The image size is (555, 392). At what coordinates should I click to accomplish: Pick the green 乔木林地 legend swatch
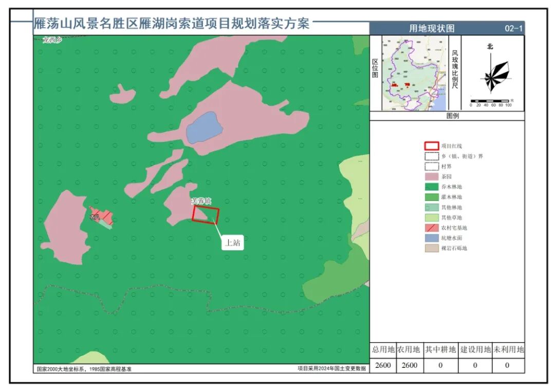(x=431, y=187)
